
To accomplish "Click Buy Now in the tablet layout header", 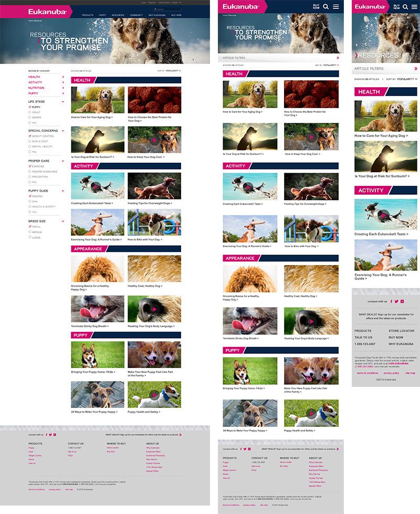I will 316,6.
